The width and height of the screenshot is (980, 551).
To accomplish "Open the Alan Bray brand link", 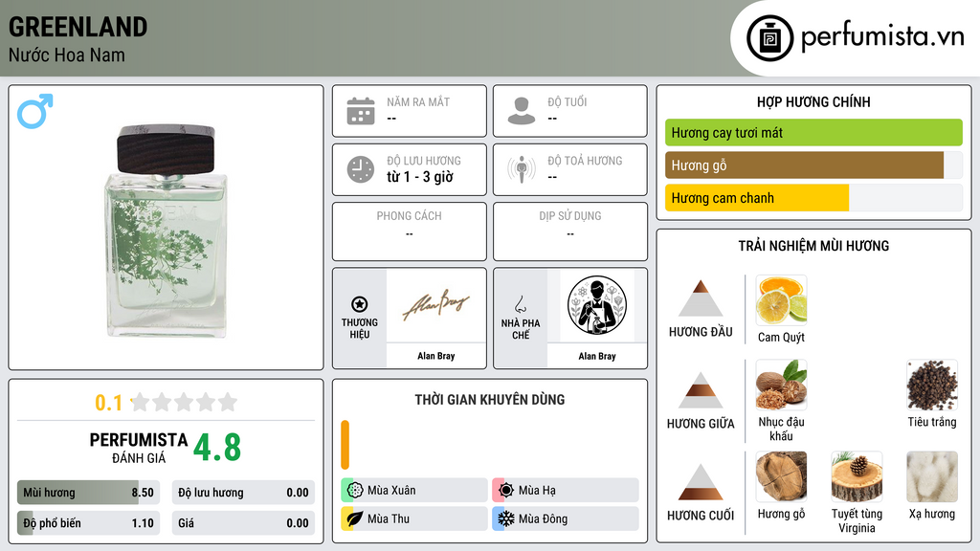I will (x=436, y=356).
